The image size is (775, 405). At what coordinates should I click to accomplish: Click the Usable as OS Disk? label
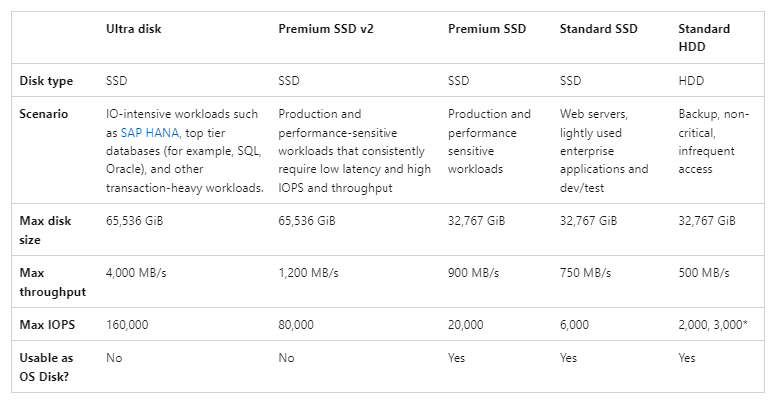coord(46,367)
